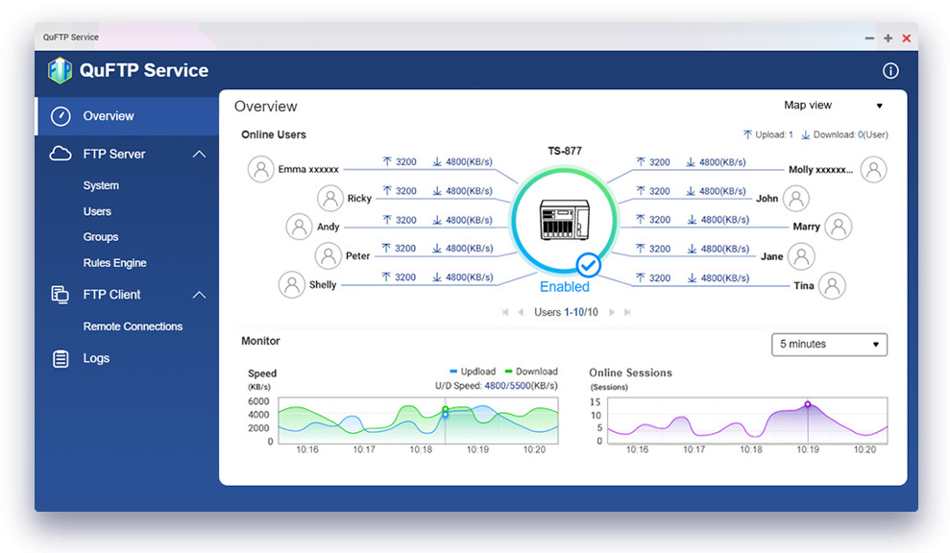Image resolution: width=950 pixels, height=553 pixels.
Task: Click Tina's 4800(KB/s) download rate
Action: [x=725, y=278]
